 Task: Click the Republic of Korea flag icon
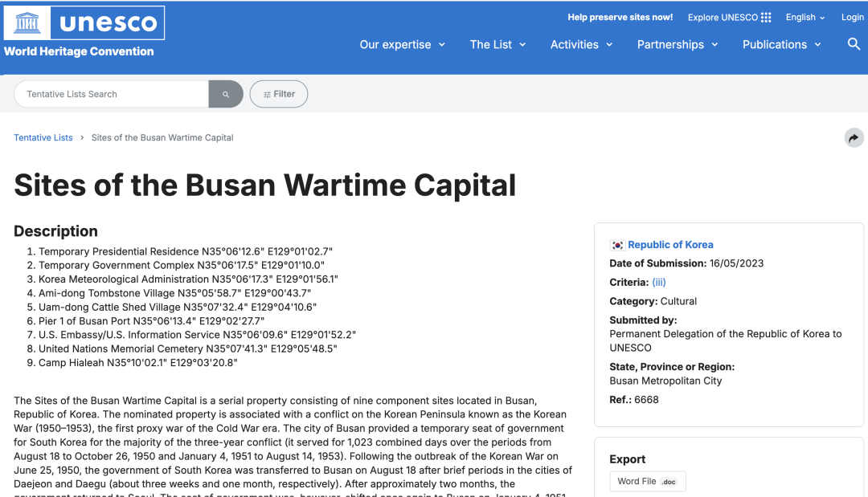[617, 245]
